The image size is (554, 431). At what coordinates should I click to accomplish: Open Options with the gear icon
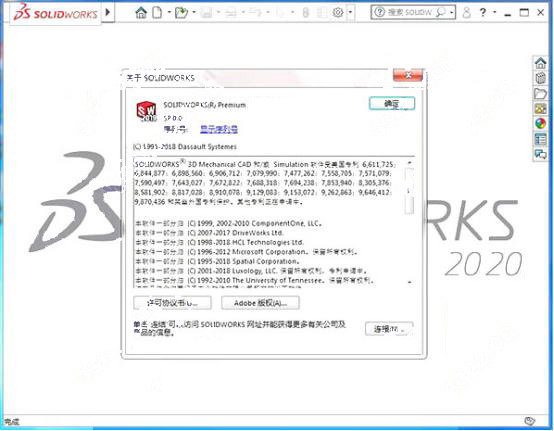click(338, 13)
